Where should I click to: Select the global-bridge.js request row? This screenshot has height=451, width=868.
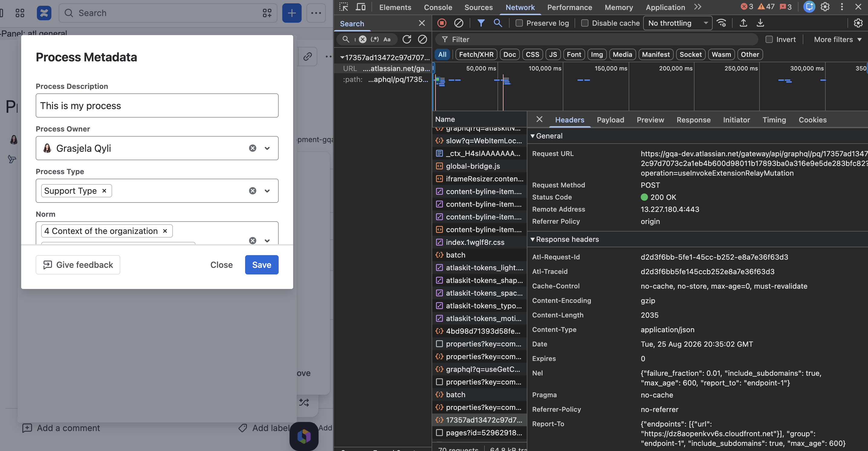click(x=480, y=166)
